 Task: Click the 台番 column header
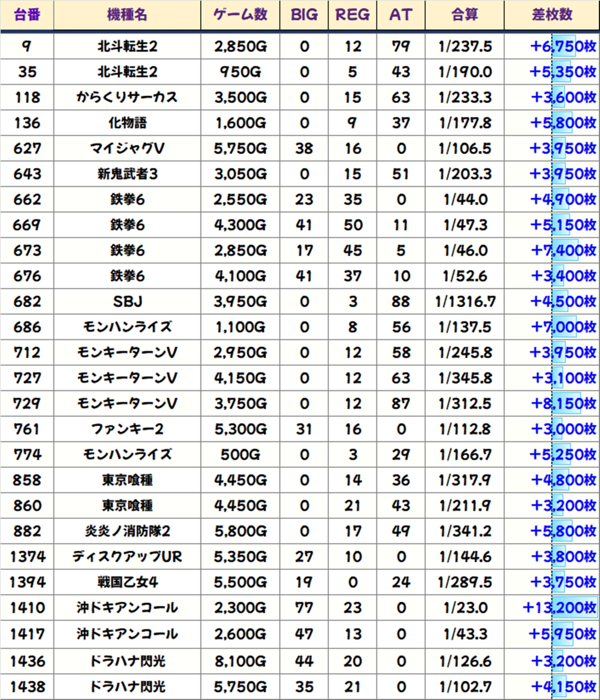tap(27, 15)
